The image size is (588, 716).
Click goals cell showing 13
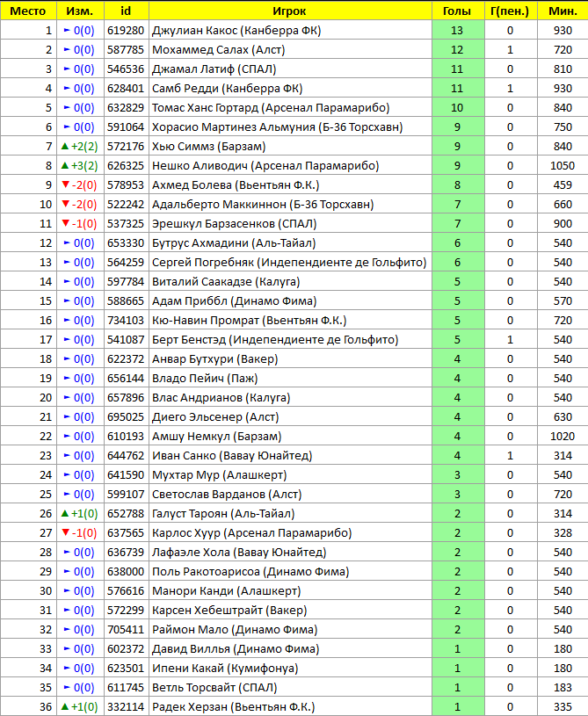458,31
